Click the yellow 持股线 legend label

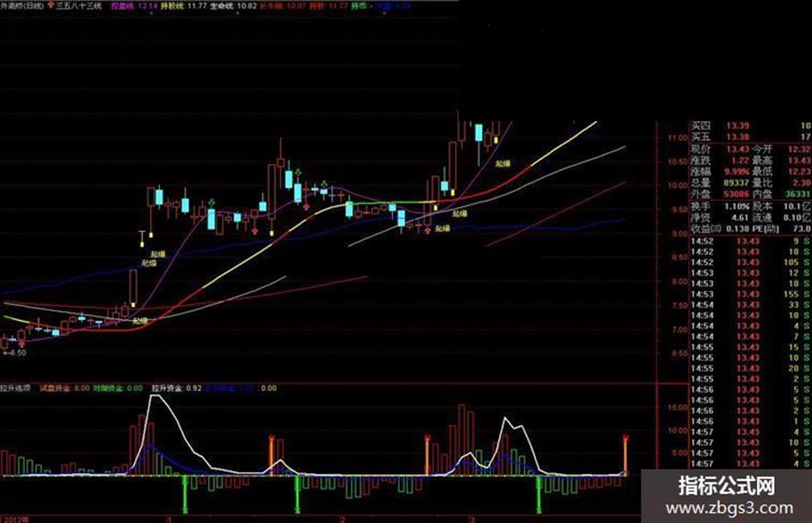(173, 6)
